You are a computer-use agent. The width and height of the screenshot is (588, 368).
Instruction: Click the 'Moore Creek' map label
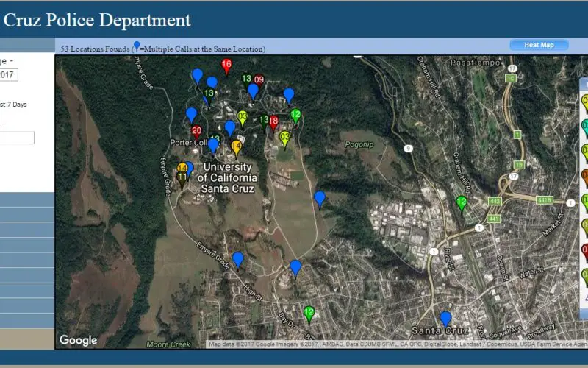168,344
